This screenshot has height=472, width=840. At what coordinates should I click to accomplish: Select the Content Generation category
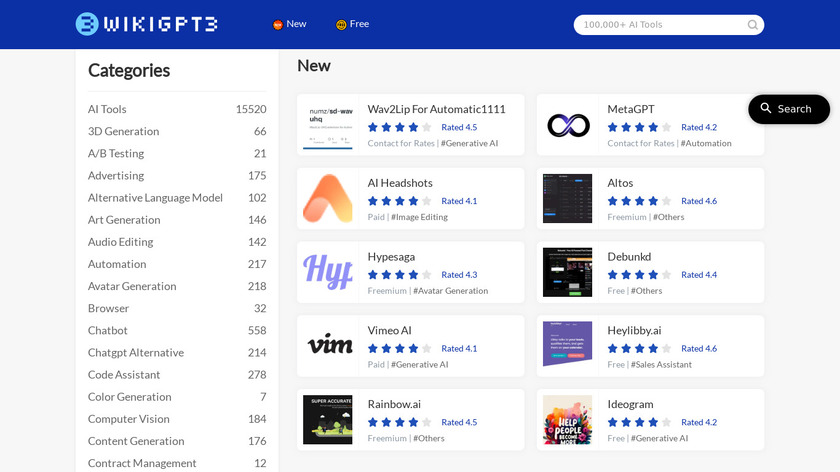point(177,441)
